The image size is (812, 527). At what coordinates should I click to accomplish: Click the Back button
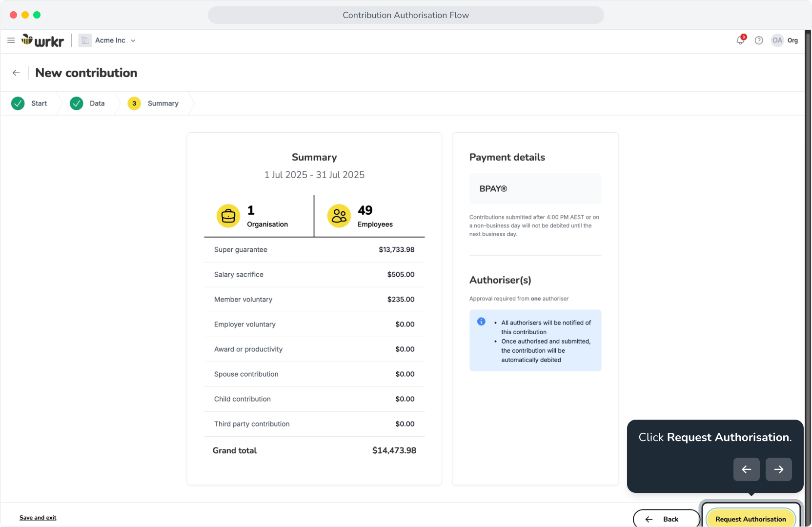pos(666,519)
